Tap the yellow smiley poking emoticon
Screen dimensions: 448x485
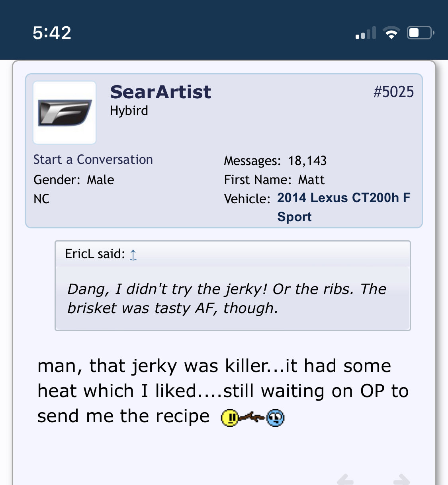point(230,418)
